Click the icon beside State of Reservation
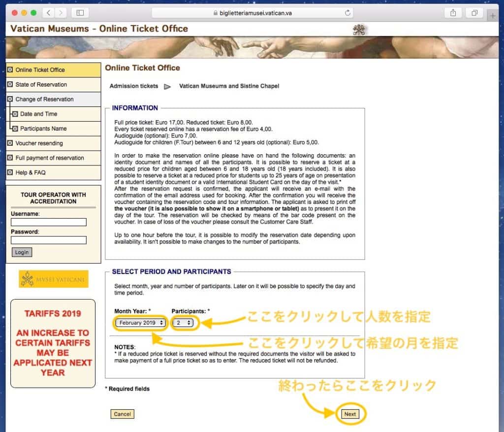This screenshot has width=504, height=432. (x=10, y=84)
